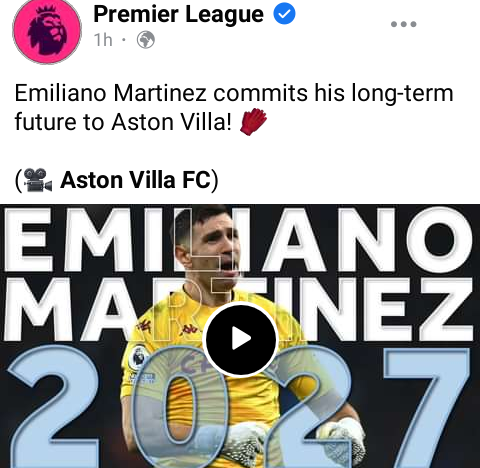
Task: Open the post's 1h timestamp
Action: pos(103,40)
